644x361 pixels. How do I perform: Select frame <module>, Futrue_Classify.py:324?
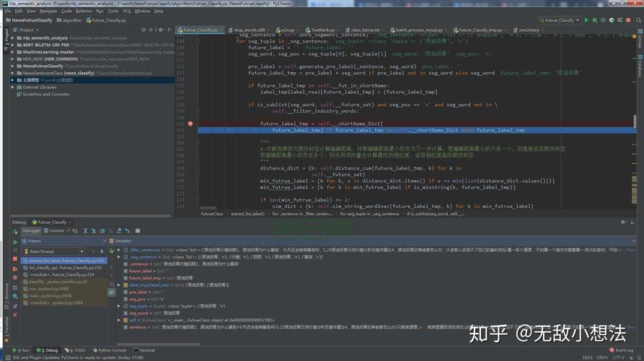pos(64,274)
